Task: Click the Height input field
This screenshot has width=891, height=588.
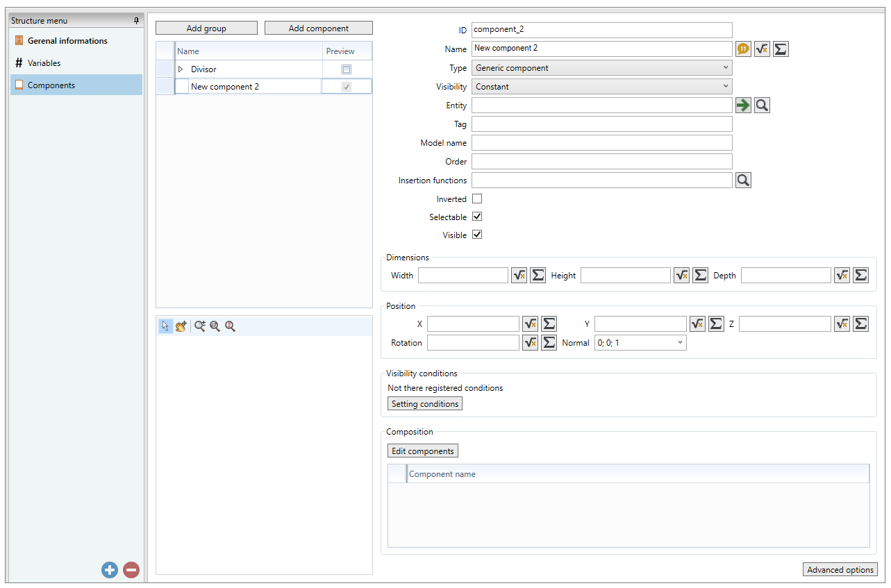Action: pos(626,276)
